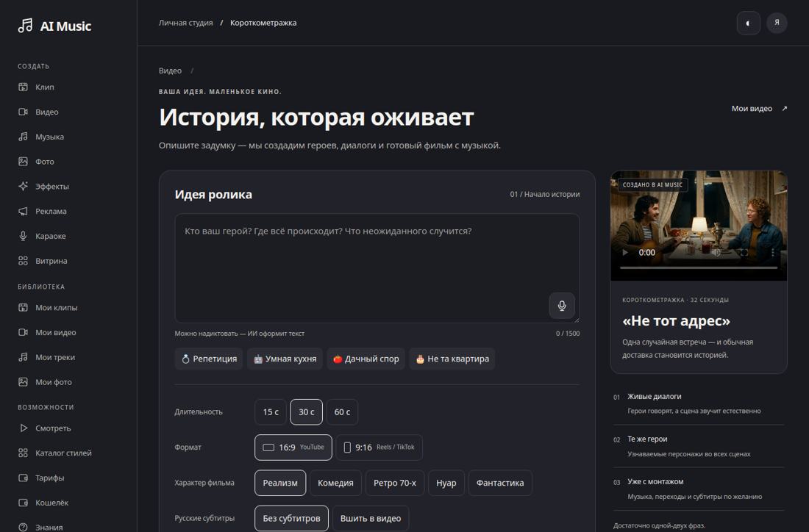Toggle the light/dark theme button
The image size is (809, 532).
(x=748, y=24)
